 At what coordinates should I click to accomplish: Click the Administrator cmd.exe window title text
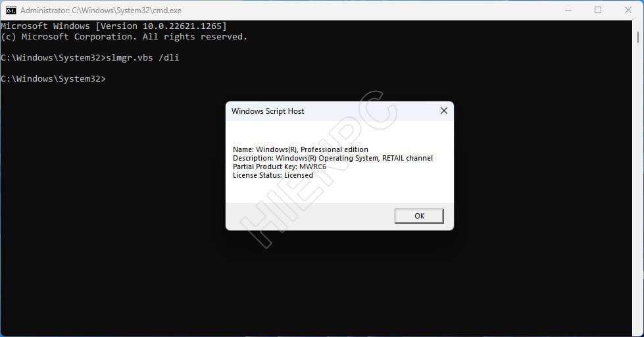pyautogui.click(x=101, y=11)
